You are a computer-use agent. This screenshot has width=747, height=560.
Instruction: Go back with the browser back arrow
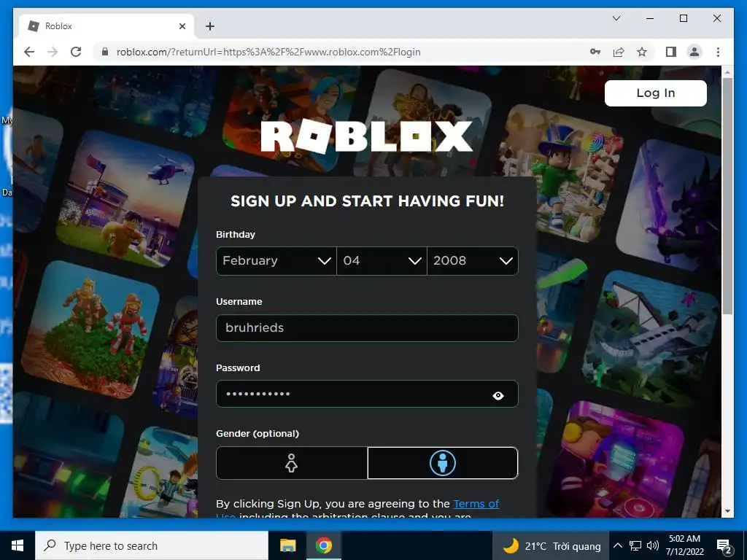point(29,52)
